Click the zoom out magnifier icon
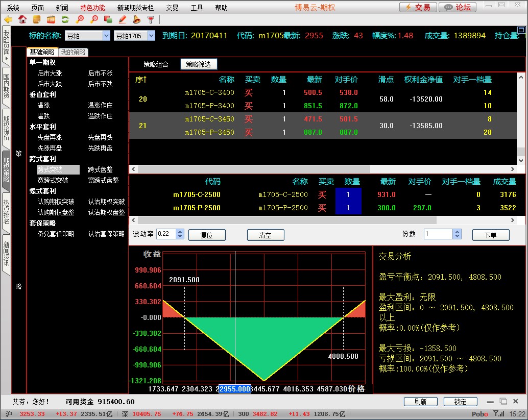This screenshot has height=420, width=528. (94, 20)
